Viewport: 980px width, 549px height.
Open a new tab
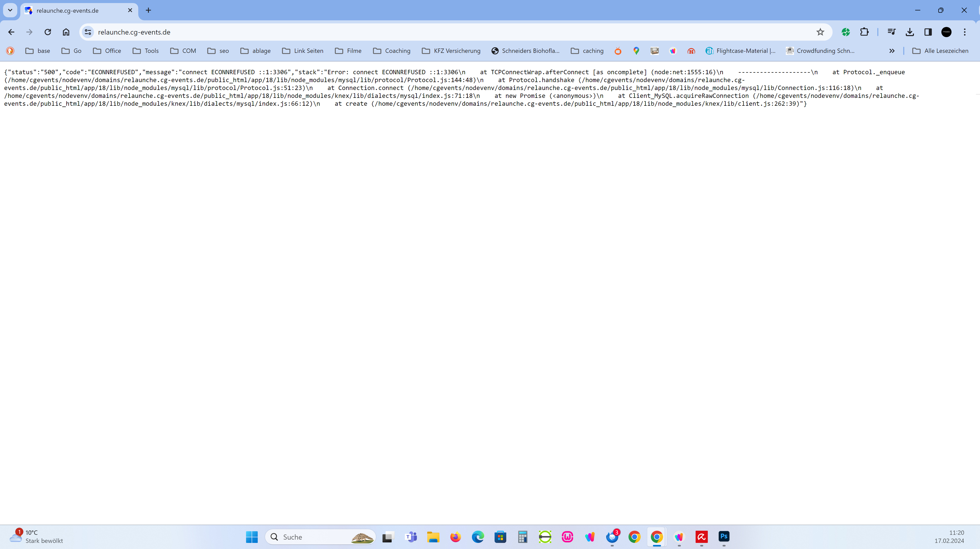coord(148,10)
